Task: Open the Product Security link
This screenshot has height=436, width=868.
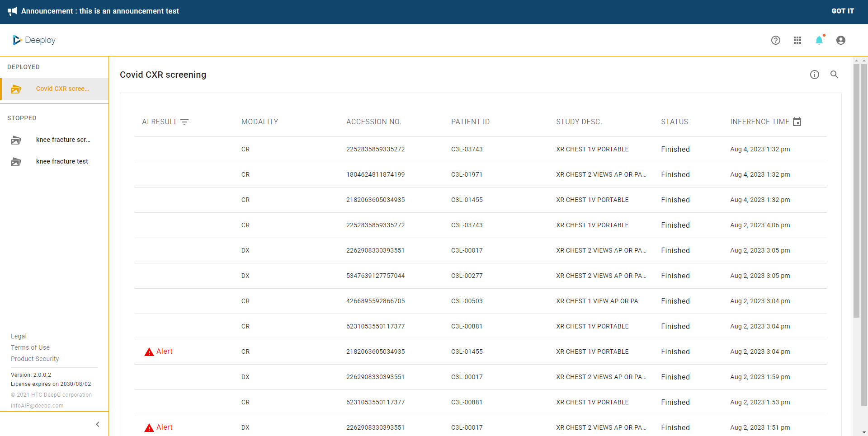Action: (x=35, y=359)
